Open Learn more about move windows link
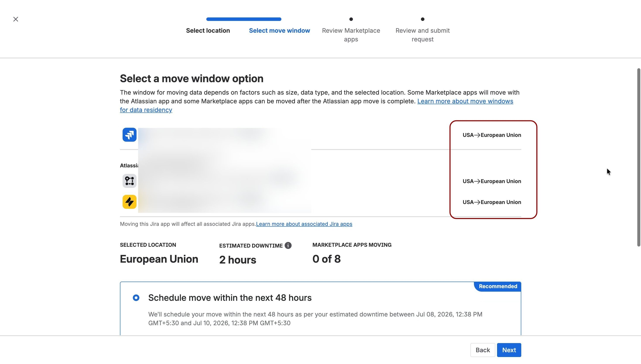 coord(317,105)
